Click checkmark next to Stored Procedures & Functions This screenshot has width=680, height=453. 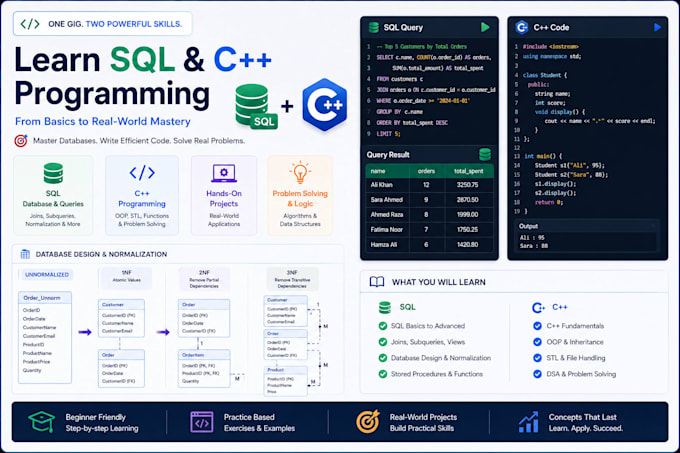click(x=382, y=374)
